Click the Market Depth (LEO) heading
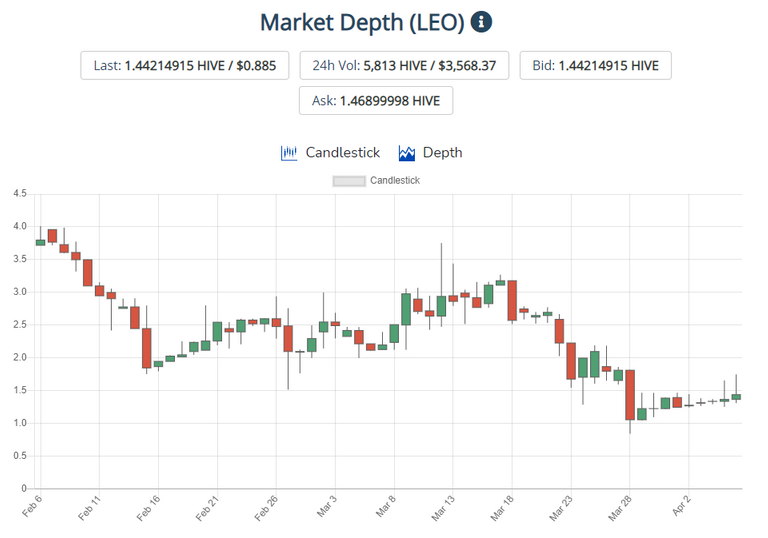Screen dimensions: 768x538 (362, 23)
